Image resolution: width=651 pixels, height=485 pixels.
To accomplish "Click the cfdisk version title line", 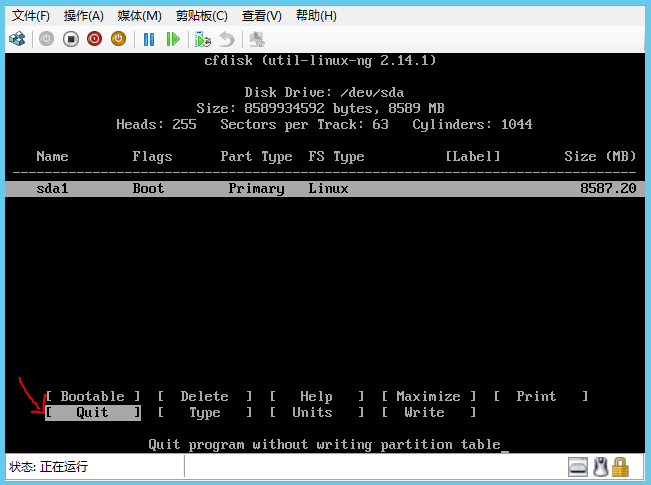I will click(x=320, y=61).
